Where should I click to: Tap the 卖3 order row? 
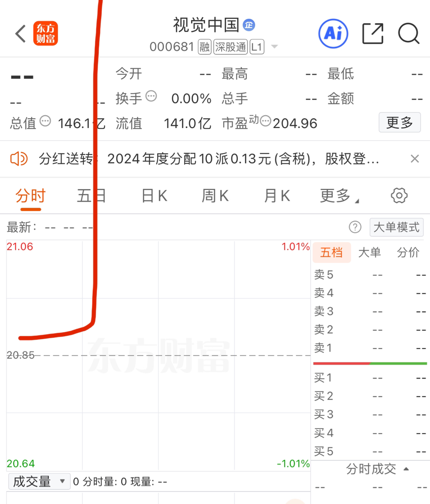(x=370, y=312)
